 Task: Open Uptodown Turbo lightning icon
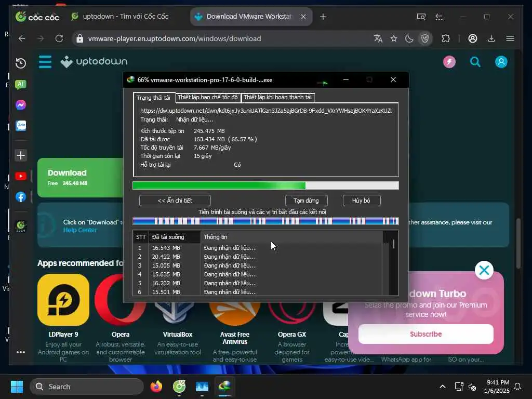click(x=449, y=62)
